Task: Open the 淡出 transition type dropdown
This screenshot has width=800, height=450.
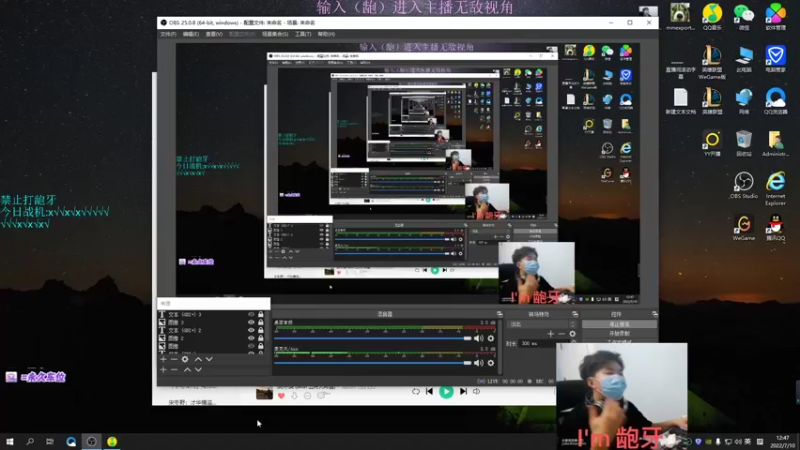Action: coord(543,324)
